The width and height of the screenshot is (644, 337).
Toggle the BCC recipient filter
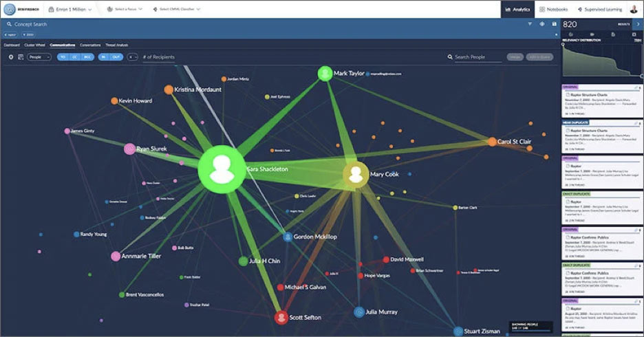[86, 57]
